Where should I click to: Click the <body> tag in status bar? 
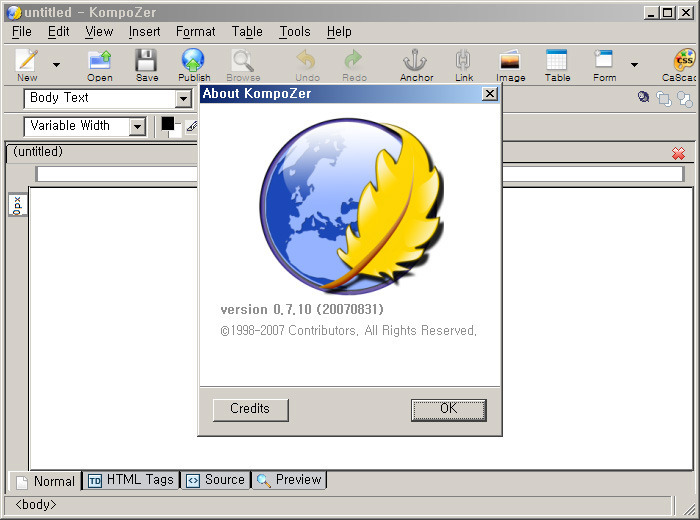[x=36, y=505]
